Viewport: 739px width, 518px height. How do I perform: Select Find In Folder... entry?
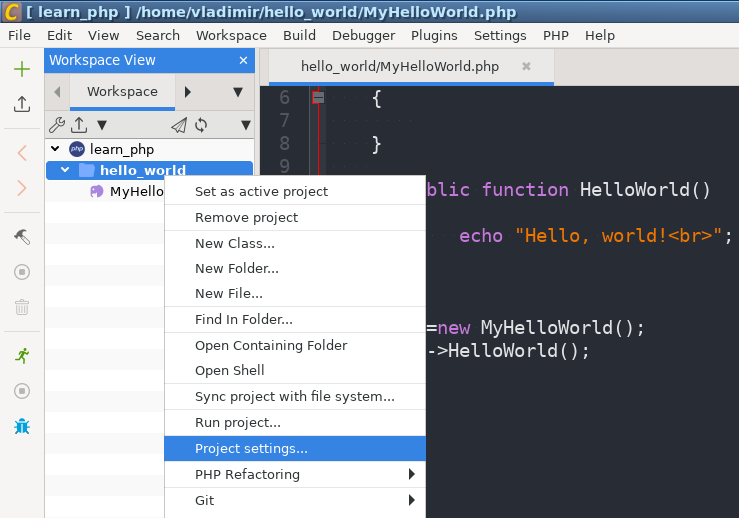point(295,319)
